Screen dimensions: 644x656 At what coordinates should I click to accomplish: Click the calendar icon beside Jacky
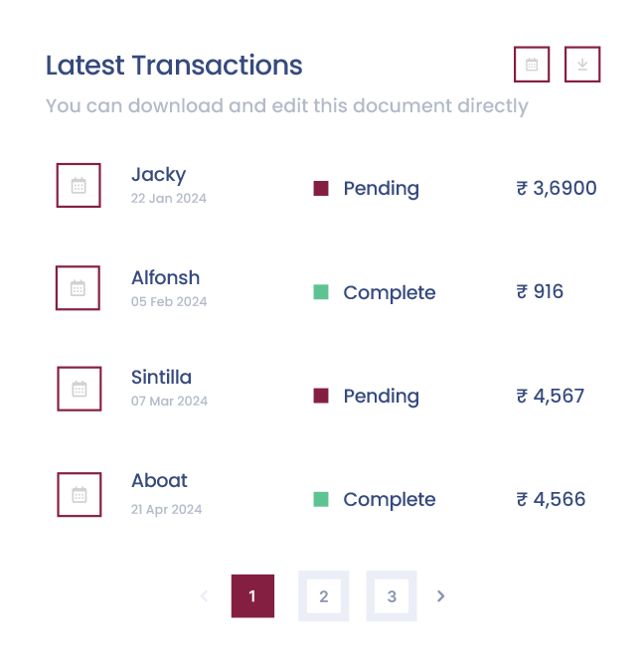click(79, 185)
